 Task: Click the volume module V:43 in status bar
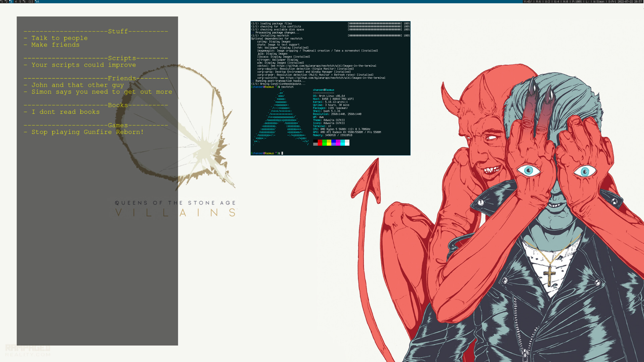(528, 2)
